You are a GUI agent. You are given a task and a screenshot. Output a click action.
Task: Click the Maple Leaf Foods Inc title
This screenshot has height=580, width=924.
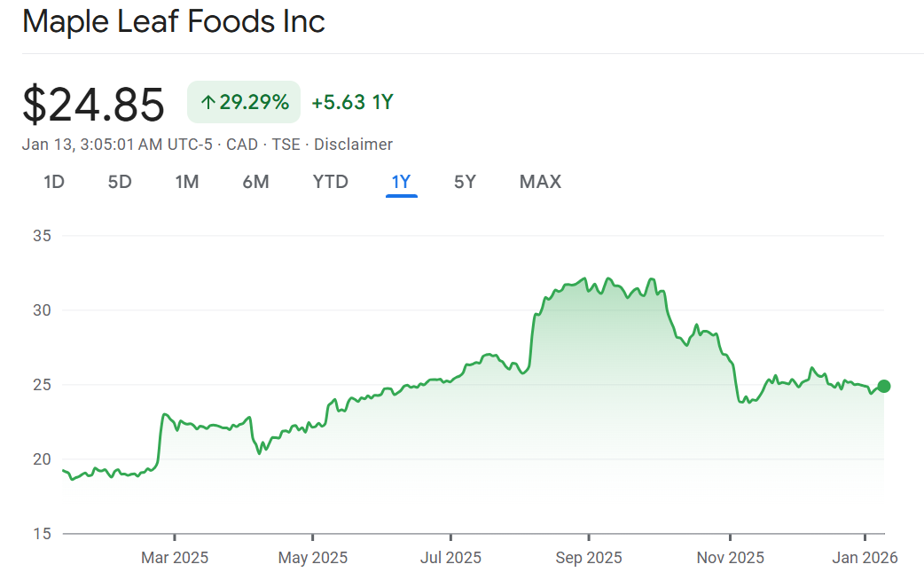174,21
